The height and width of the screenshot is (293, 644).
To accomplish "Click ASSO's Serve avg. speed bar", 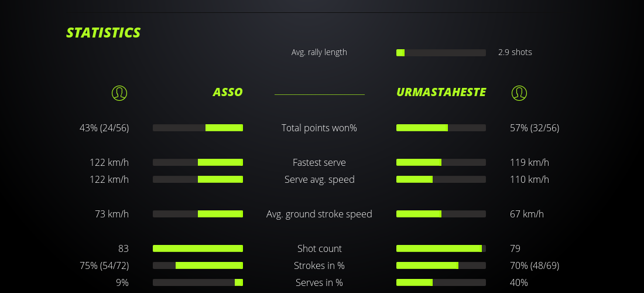I will (198, 179).
